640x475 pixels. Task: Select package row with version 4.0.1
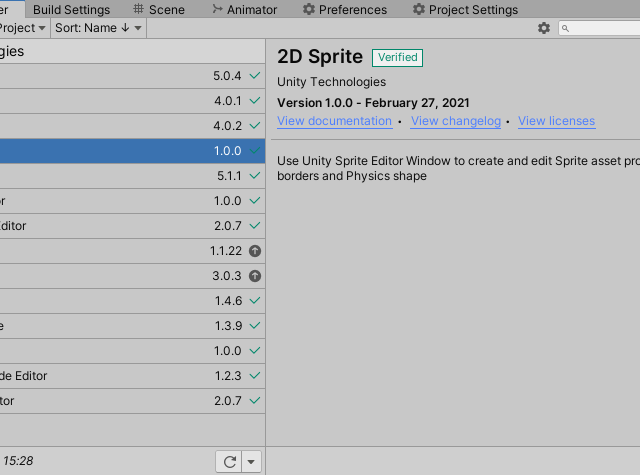point(132,101)
